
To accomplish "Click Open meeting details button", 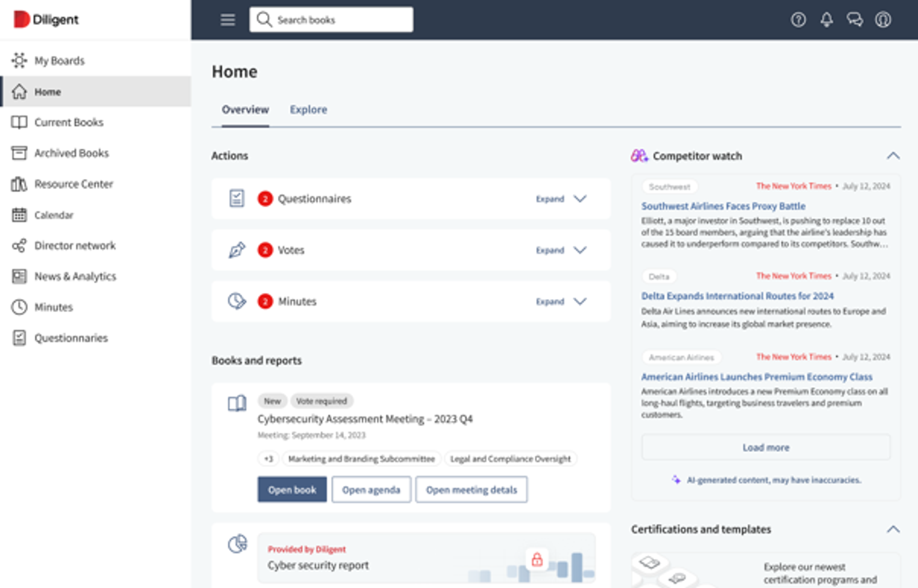I will tap(471, 490).
